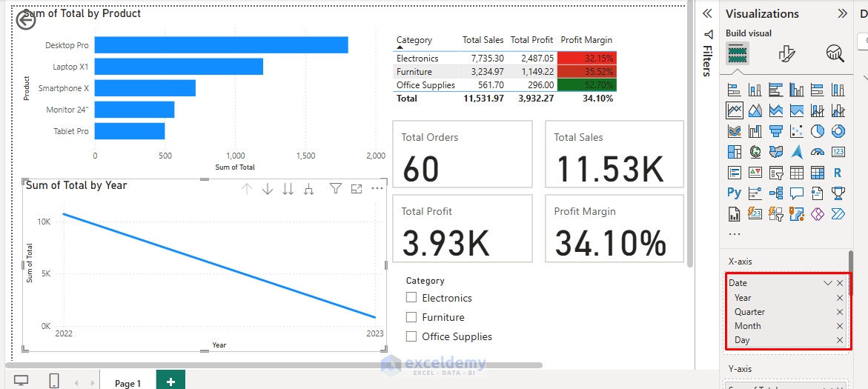868x389 pixels.
Task: Drill up on the line chart
Action: 247,189
